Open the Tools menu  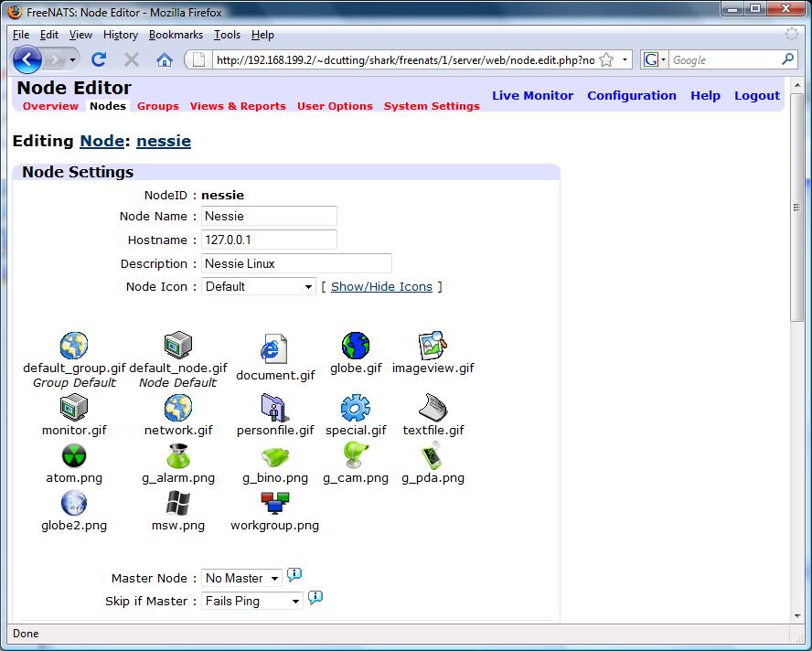pos(228,35)
